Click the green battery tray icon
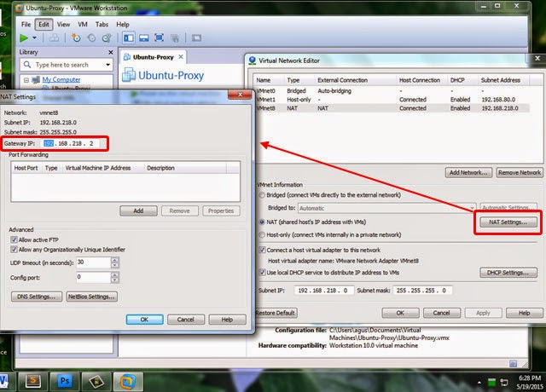This screenshot has height=392, width=546. [x=491, y=383]
